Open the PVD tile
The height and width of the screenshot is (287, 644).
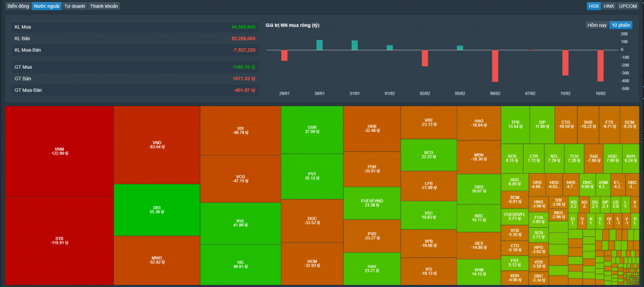[372, 236]
